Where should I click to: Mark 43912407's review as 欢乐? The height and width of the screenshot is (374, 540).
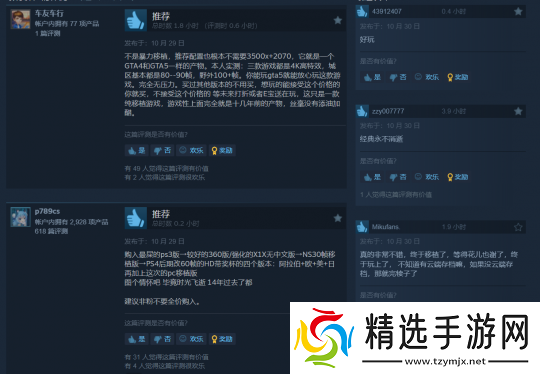pyautogui.click(x=427, y=77)
